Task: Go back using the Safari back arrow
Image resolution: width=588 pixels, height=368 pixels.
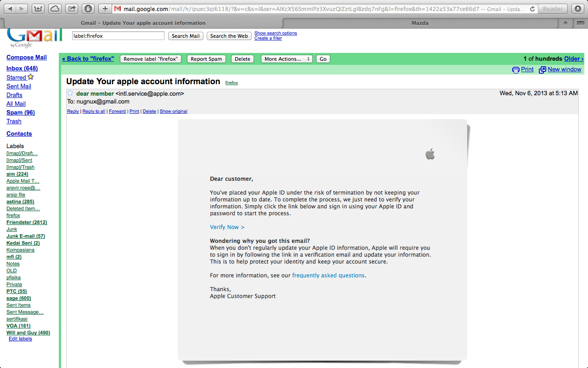Action: click(x=10, y=9)
